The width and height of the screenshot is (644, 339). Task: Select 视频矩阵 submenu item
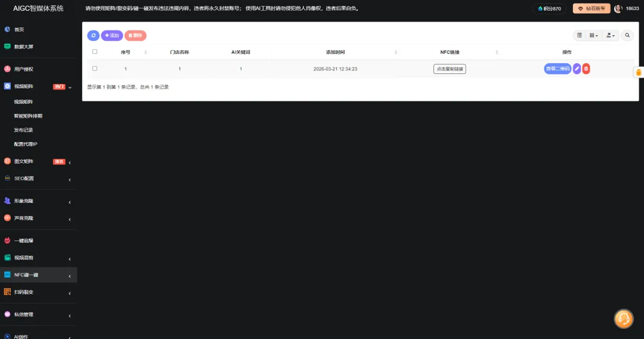coord(23,102)
